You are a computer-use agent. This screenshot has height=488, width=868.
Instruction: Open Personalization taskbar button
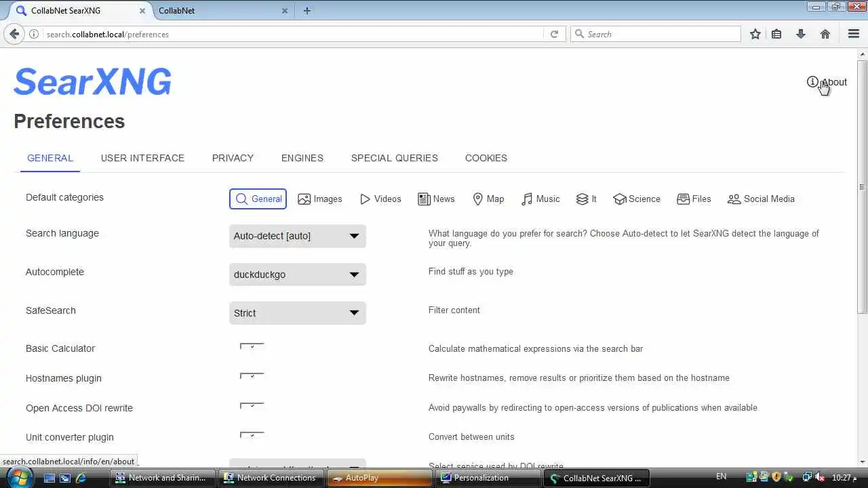(x=488, y=478)
